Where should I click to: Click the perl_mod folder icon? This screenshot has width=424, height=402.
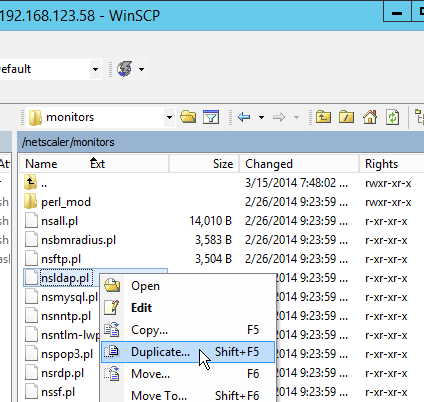[x=31, y=202]
